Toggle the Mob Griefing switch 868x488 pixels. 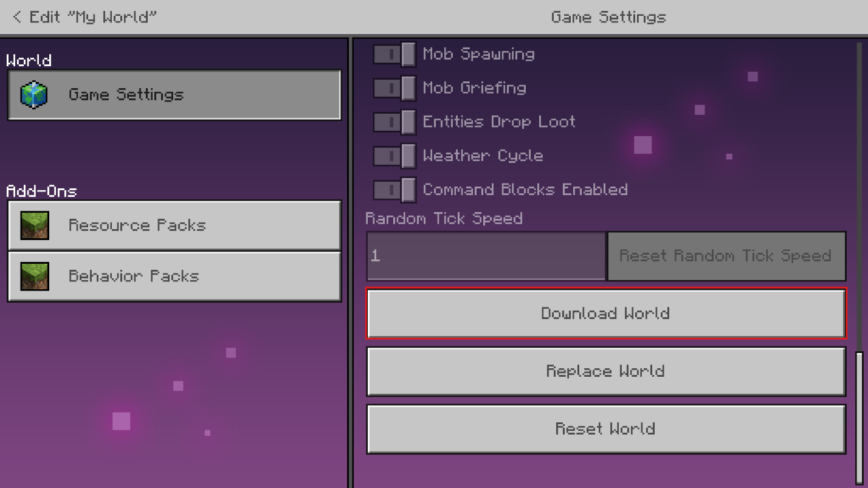click(394, 88)
